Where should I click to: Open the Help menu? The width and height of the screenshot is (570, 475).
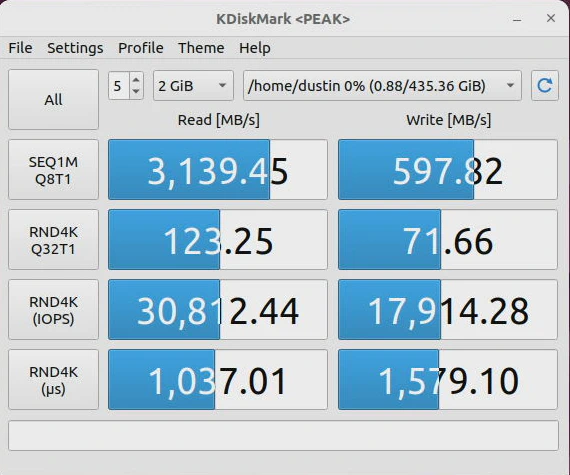(254, 48)
